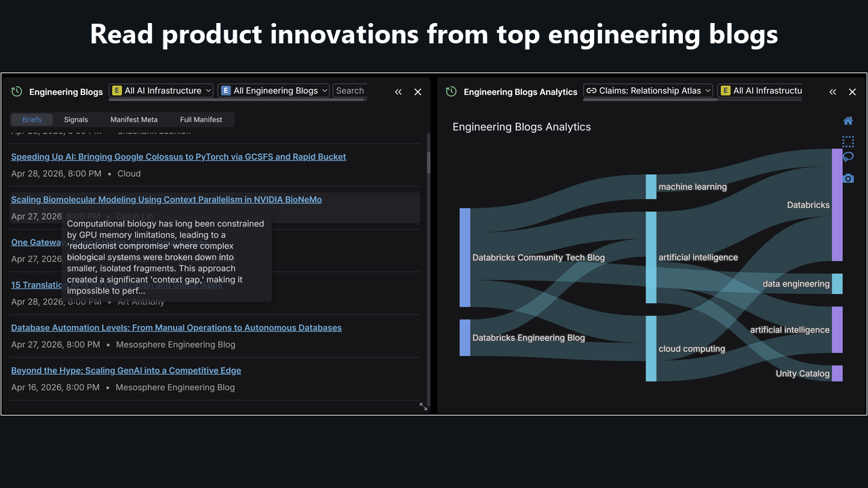Close the Engineering Blogs panel

tap(418, 91)
